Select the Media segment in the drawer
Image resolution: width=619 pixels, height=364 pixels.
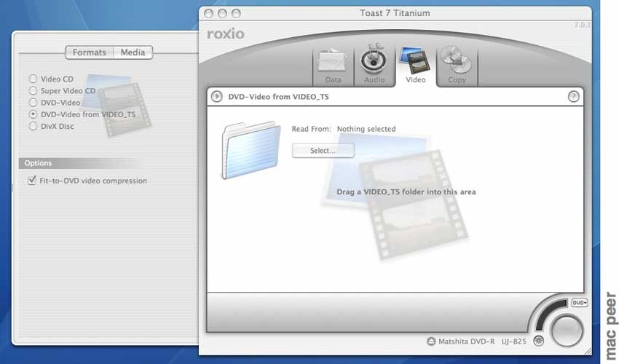(133, 52)
